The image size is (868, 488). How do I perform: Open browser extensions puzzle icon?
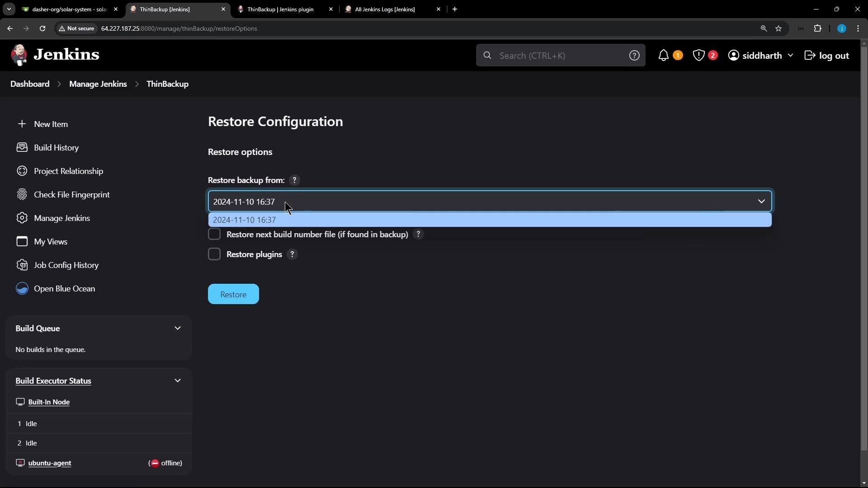tap(817, 28)
